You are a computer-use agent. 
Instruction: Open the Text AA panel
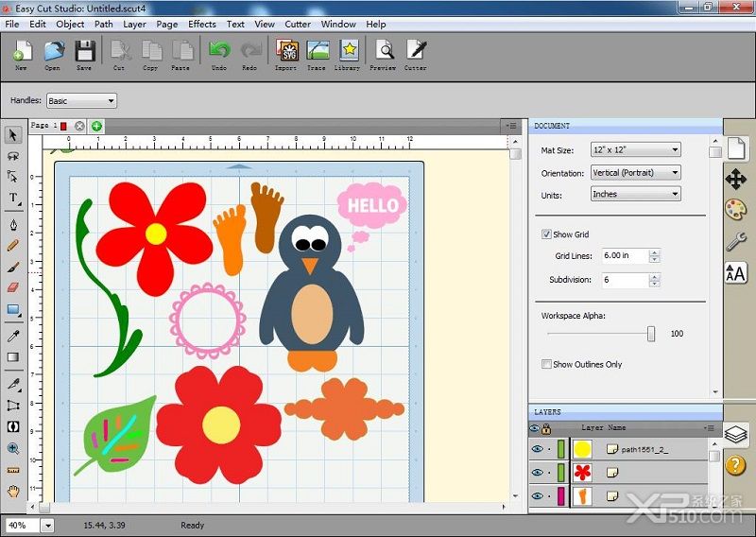pyautogui.click(x=736, y=273)
